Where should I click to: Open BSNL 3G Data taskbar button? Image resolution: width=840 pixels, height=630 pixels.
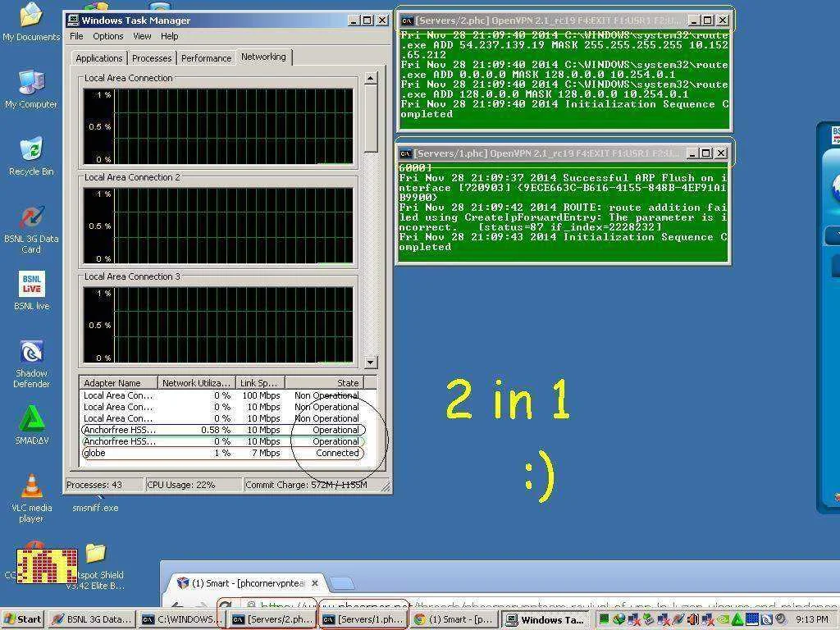[92, 619]
